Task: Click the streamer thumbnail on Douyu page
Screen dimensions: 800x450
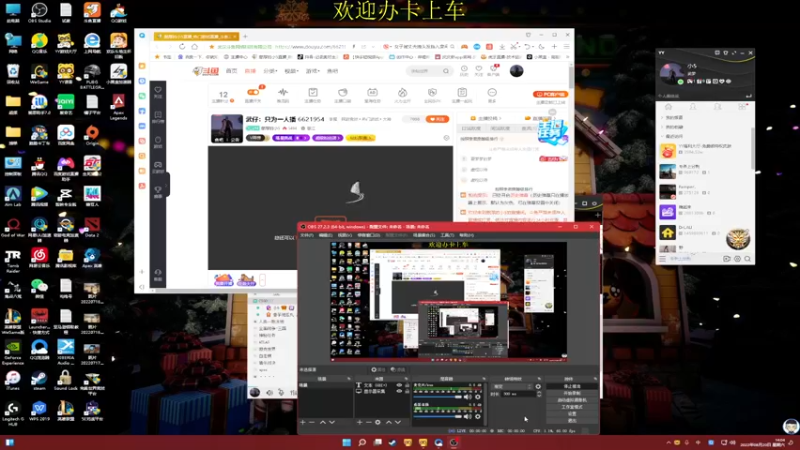Action: point(227,128)
